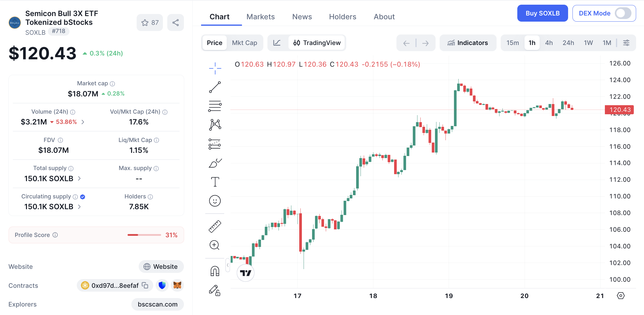Open the Markets tab
This screenshot has height=315, width=644.
[x=260, y=17]
